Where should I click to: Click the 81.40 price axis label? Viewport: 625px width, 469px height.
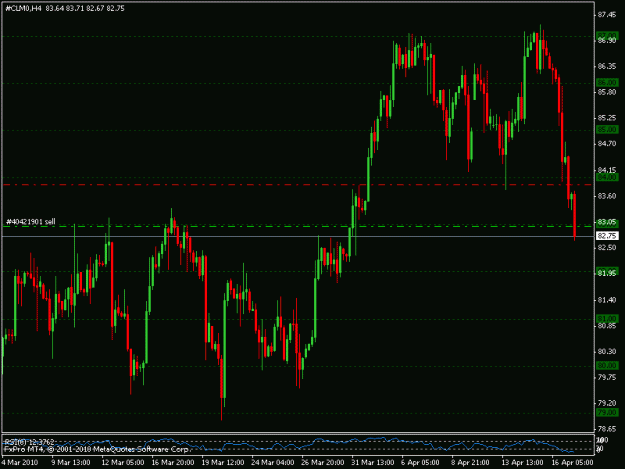[x=607, y=300]
